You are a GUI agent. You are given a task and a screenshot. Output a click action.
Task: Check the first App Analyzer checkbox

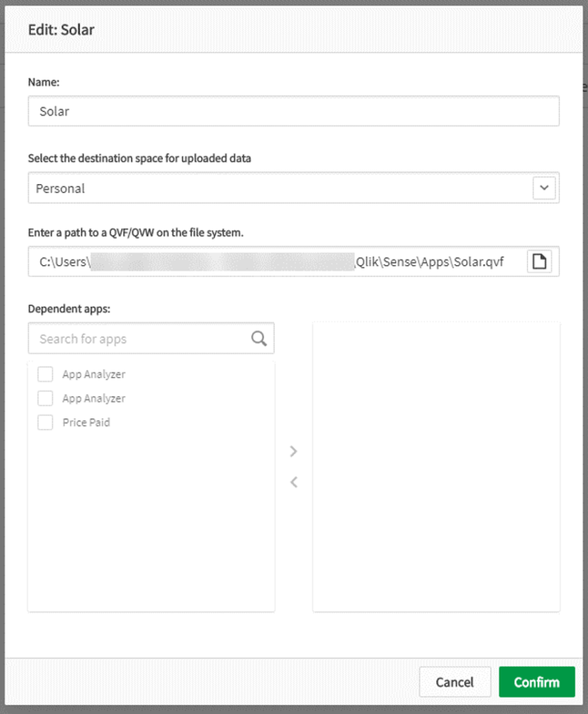[x=45, y=374]
